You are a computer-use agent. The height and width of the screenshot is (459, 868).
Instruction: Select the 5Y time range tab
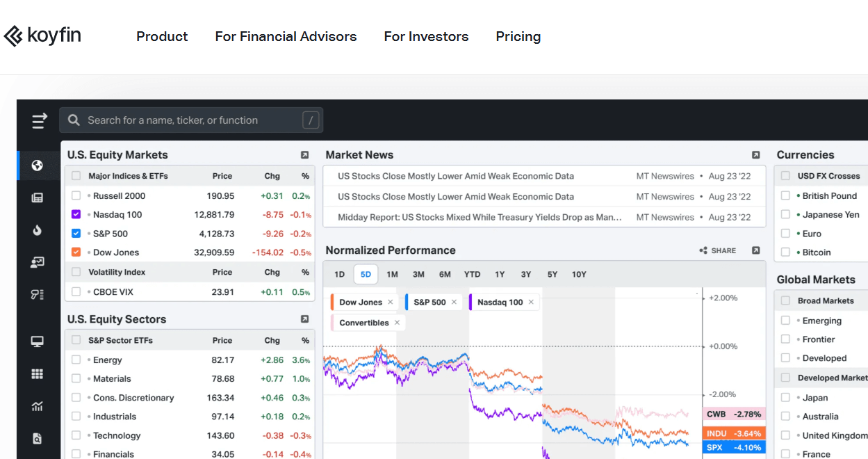coord(552,274)
